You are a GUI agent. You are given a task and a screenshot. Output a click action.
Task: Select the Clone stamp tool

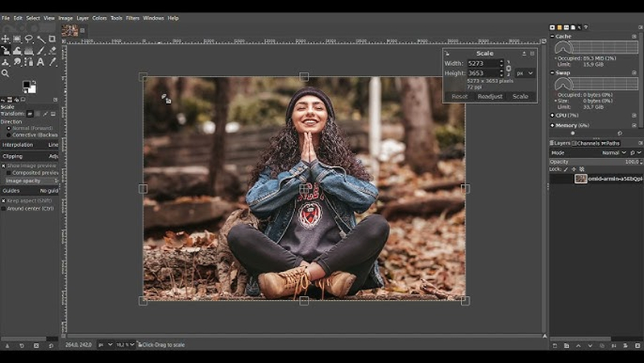coord(6,62)
